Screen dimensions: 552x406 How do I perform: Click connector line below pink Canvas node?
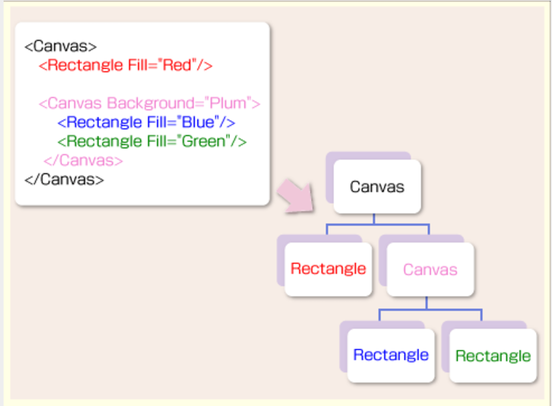coord(430,309)
